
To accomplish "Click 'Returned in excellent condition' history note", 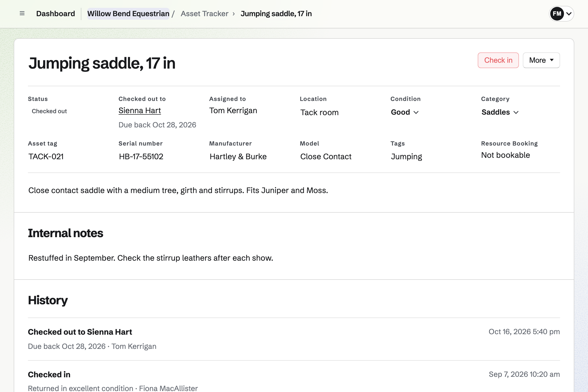I will pos(81,388).
